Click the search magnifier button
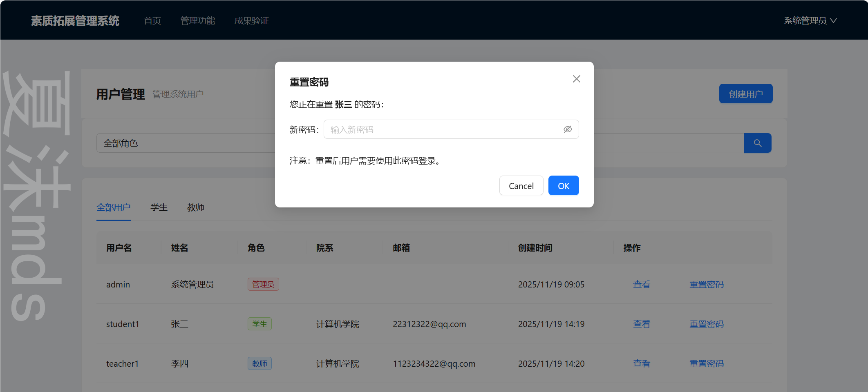The image size is (868, 392). tap(757, 143)
